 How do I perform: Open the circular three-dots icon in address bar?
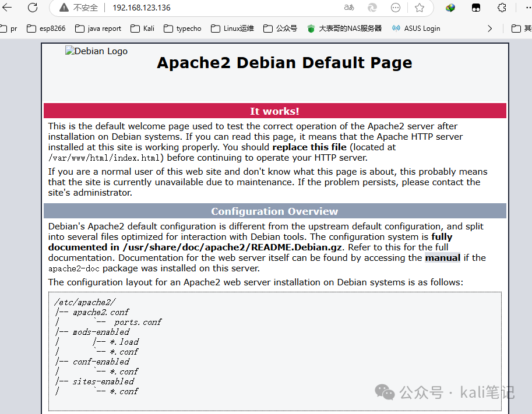tap(396, 8)
